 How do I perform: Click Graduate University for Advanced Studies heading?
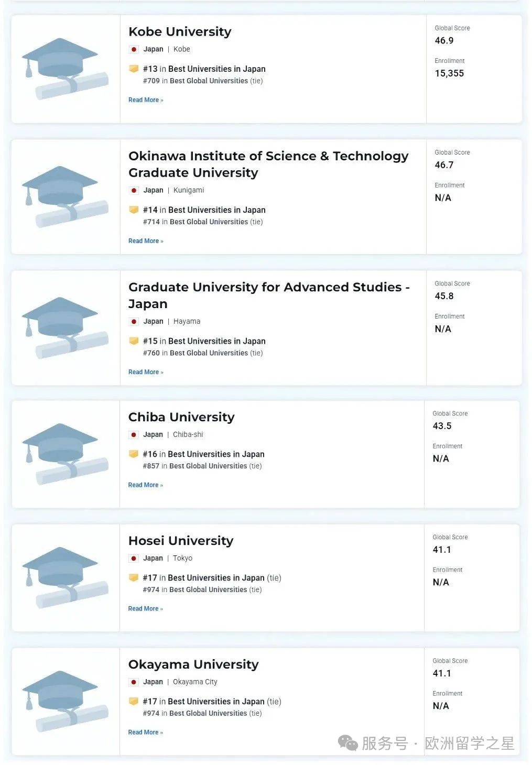[x=268, y=295]
